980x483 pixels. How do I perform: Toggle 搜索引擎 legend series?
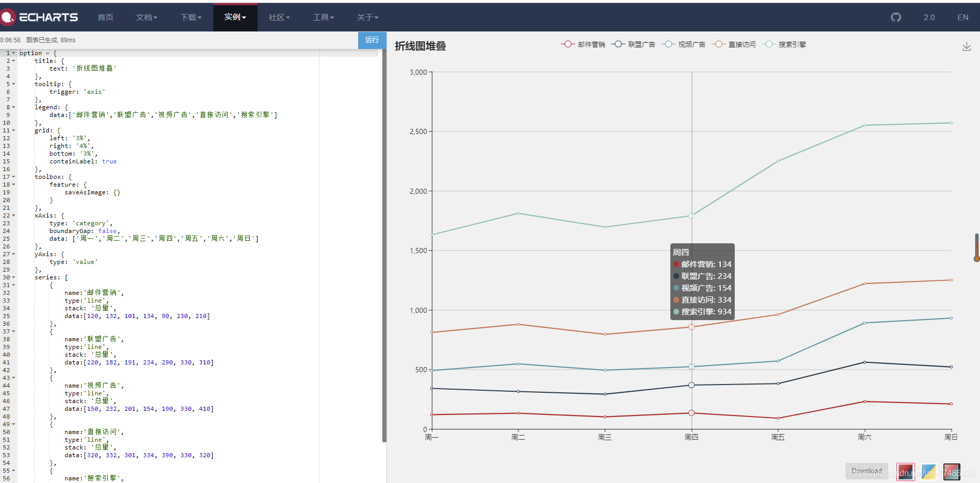point(784,44)
